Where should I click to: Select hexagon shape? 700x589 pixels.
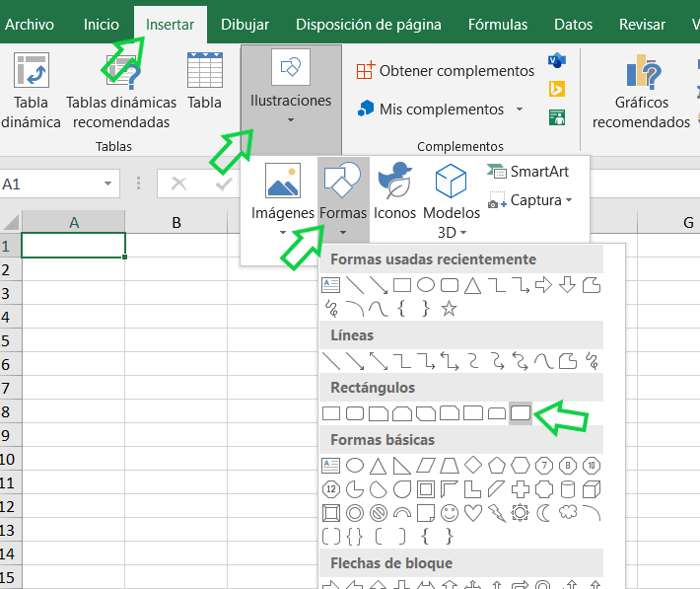click(x=521, y=466)
